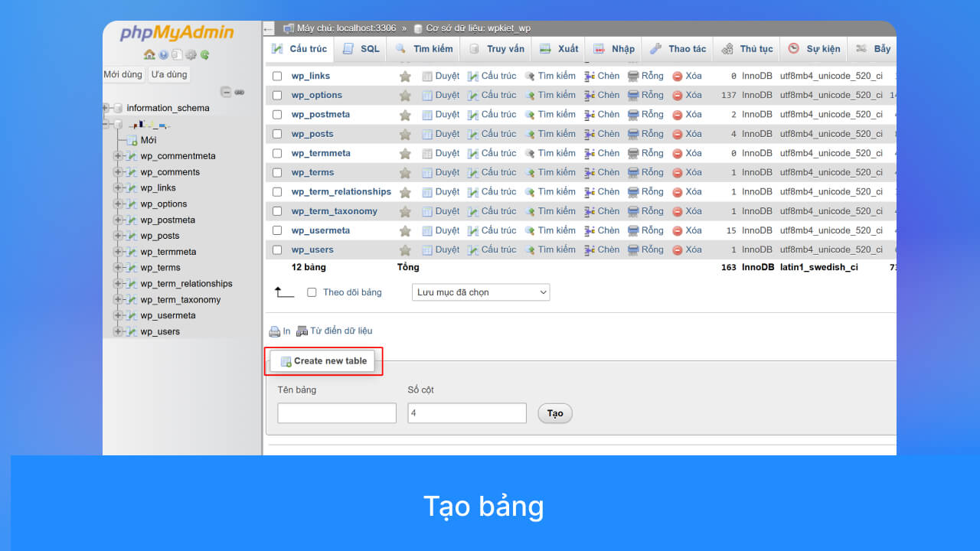Check the wp_termmeta row checkbox
The height and width of the screenshot is (551, 980).
click(x=277, y=153)
